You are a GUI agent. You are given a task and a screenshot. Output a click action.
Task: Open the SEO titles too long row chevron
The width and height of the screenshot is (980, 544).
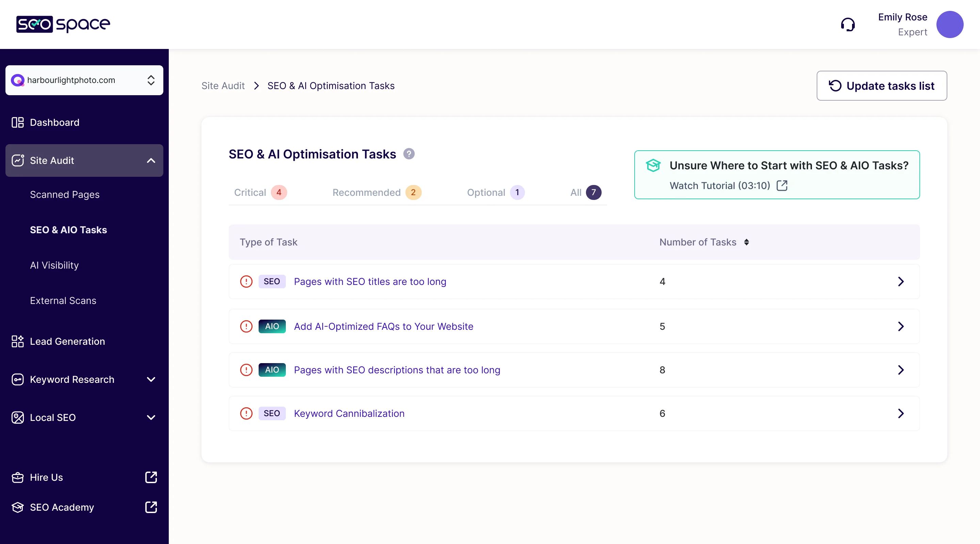(901, 282)
